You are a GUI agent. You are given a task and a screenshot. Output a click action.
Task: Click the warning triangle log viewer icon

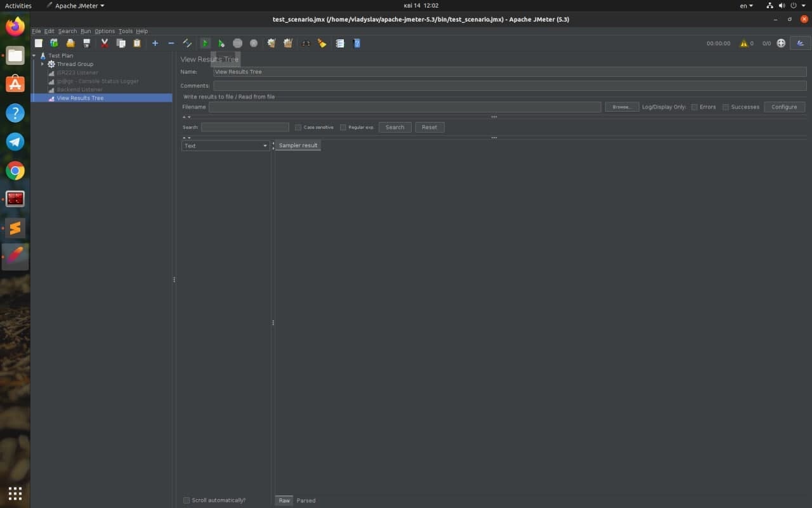point(743,43)
